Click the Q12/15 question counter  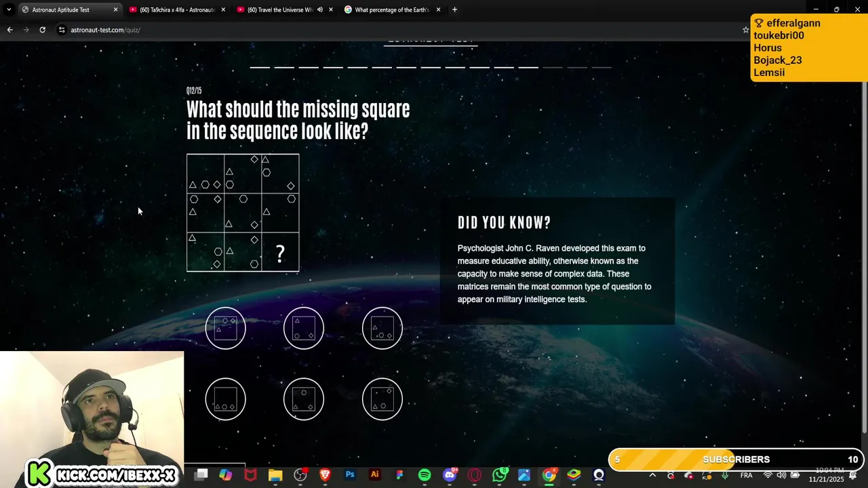[x=194, y=91]
